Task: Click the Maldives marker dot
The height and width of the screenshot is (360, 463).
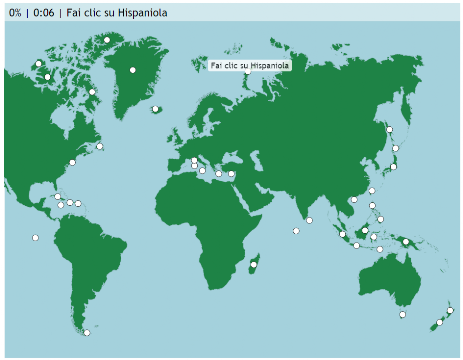Action: (296, 231)
